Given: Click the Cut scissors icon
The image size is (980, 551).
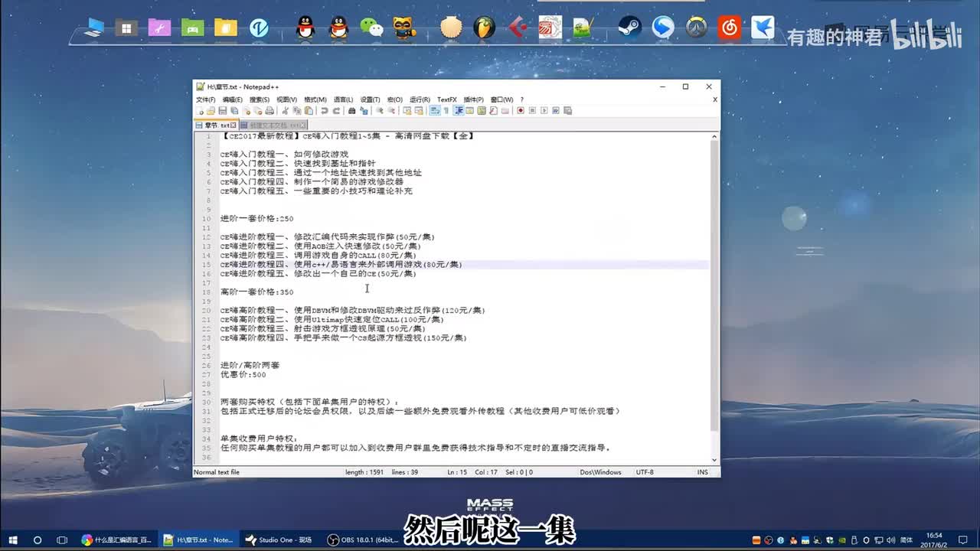Looking at the screenshot, I should click(x=285, y=110).
